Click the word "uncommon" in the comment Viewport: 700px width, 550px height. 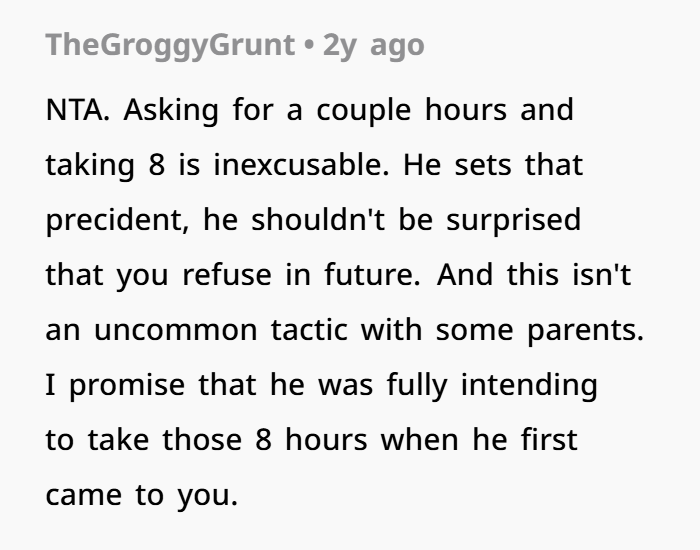pos(175,330)
